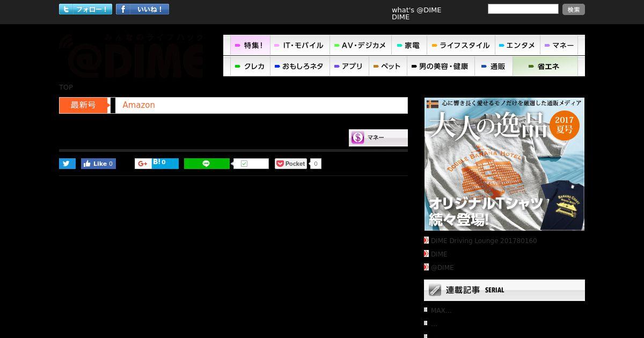644x338 pixels.
Task: Click the TOP breadcrumb link
Action: tap(66, 87)
